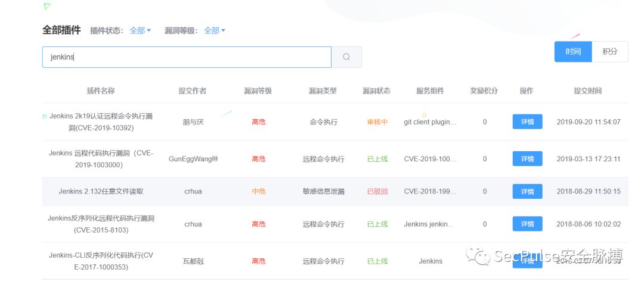
Task: Click the 全部插件 heading
Action: pyautogui.click(x=61, y=30)
